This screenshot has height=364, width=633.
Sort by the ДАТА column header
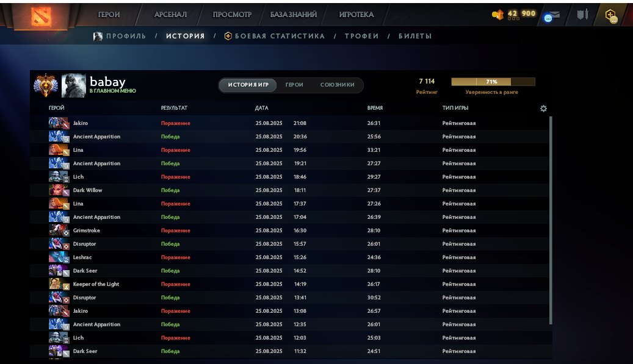262,108
